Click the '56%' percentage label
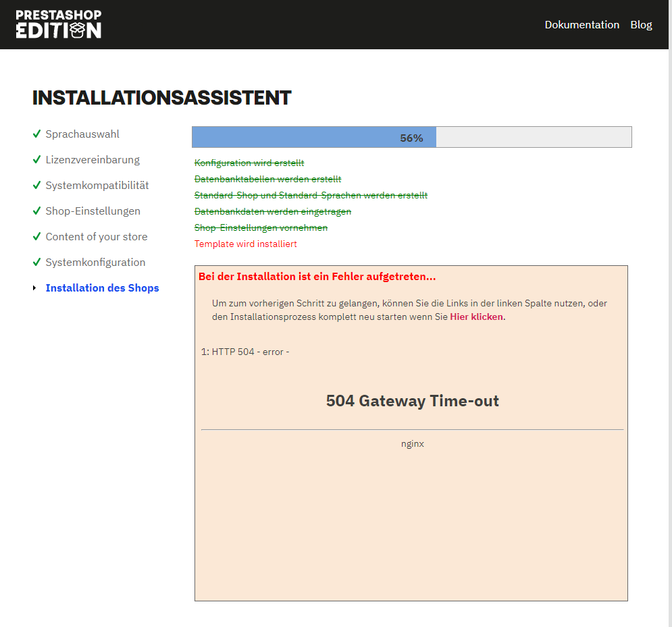The height and width of the screenshot is (627, 672). coord(411,138)
